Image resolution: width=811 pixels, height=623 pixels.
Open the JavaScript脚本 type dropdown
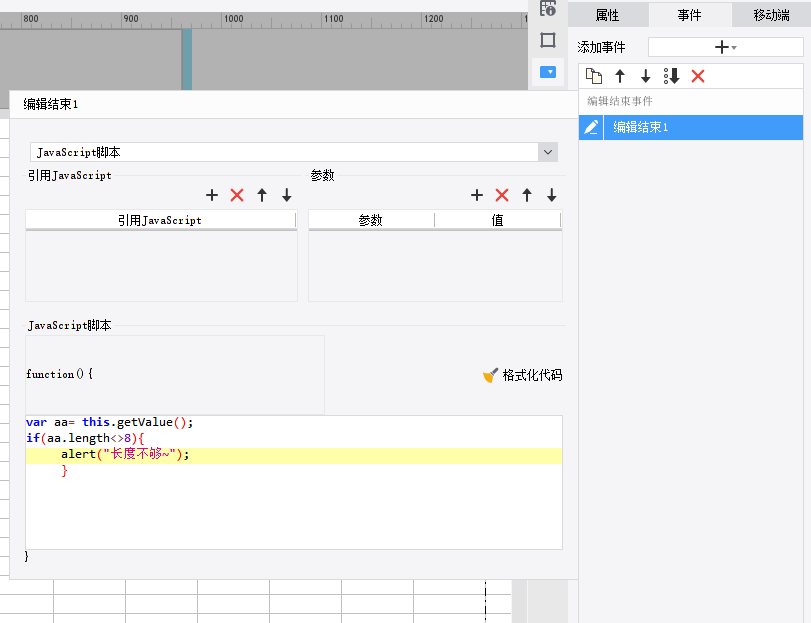point(547,152)
